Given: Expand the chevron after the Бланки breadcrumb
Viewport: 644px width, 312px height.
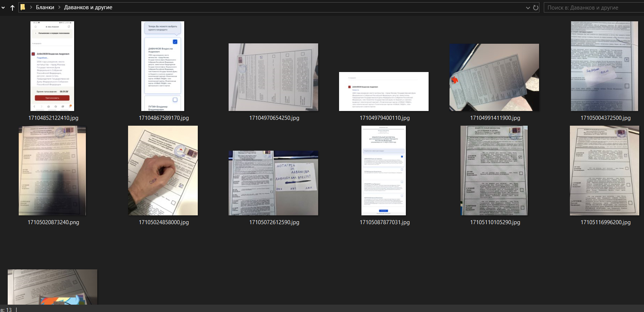Looking at the screenshot, I should coord(59,7).
